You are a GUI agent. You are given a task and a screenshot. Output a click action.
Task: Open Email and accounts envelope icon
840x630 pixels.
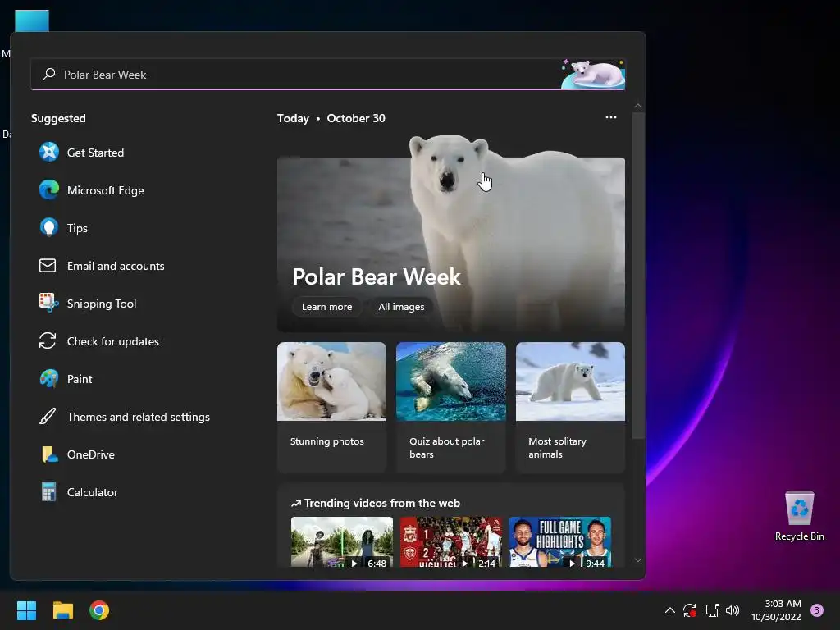pyautogui.click(x=48, y=266)
